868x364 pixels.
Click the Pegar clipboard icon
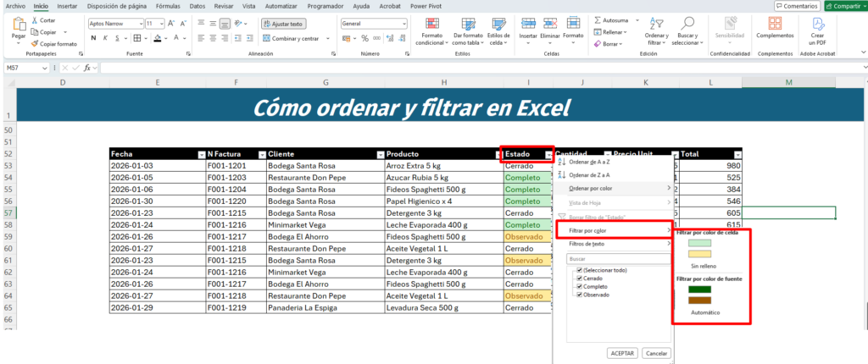coord(19,25)
